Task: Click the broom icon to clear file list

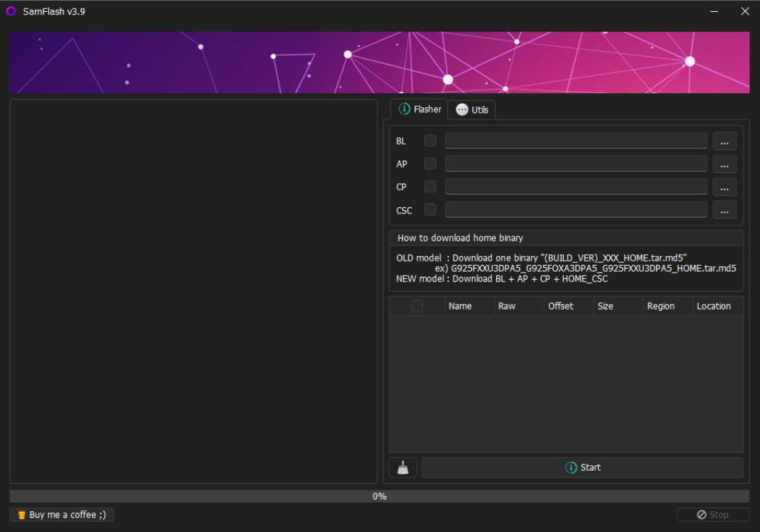Action: pyautogui.click(x=402, y=467)
